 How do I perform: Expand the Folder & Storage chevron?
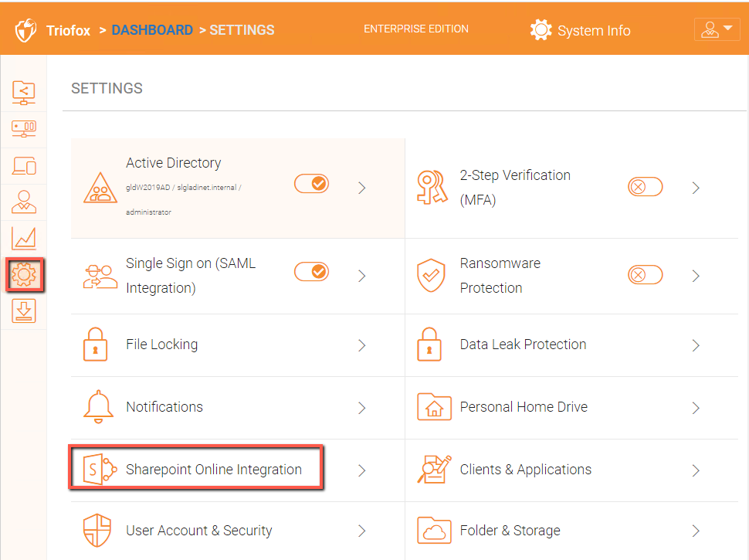point(696,531)
